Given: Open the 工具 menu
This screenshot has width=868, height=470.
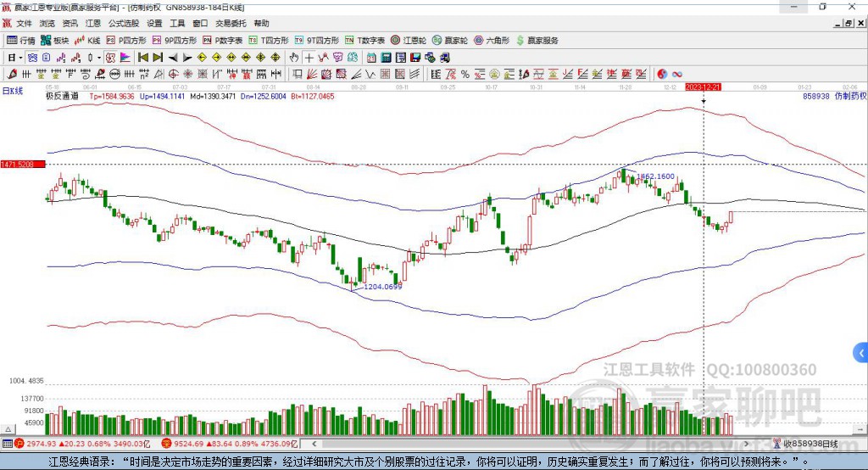Looking at the screenshot, I should coord(177,23).
